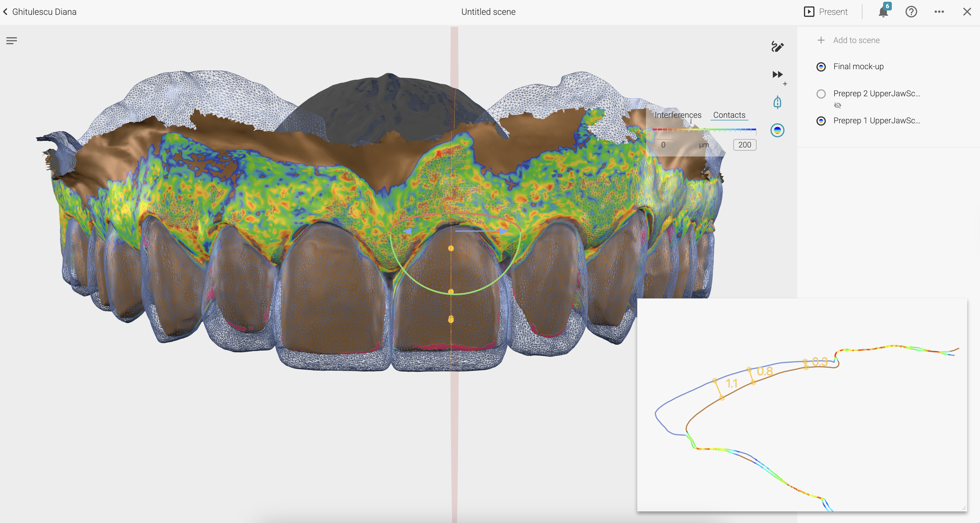Toggle Final mock-up layer selection

point(821,67)
